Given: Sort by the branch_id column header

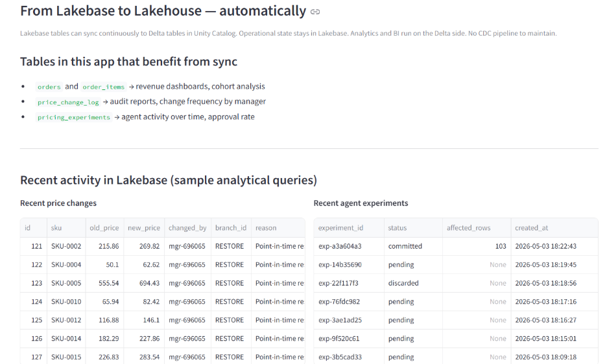Looking at the screenshot, I should point(231,228).
